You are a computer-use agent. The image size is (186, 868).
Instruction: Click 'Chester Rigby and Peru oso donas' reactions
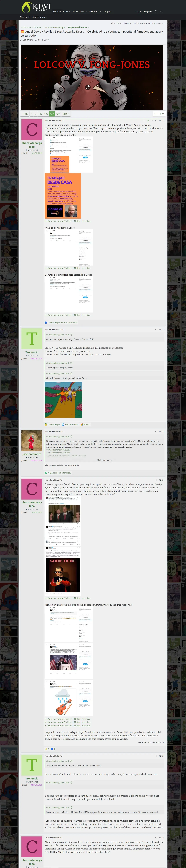[62, 322]
